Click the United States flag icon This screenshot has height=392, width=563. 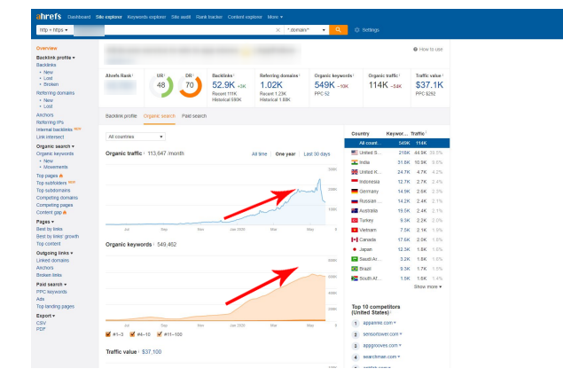[x=355, y=153]
